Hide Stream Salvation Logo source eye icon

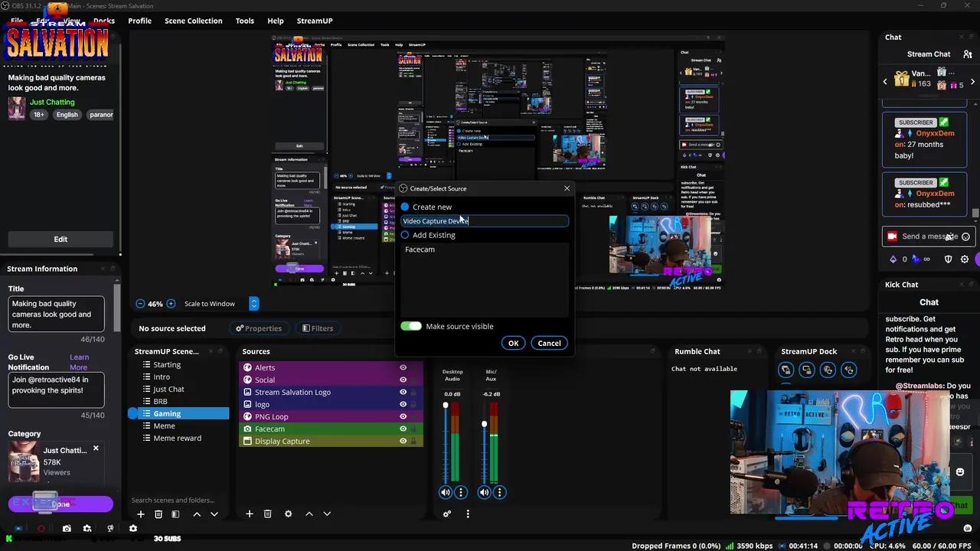click(403, 393)
